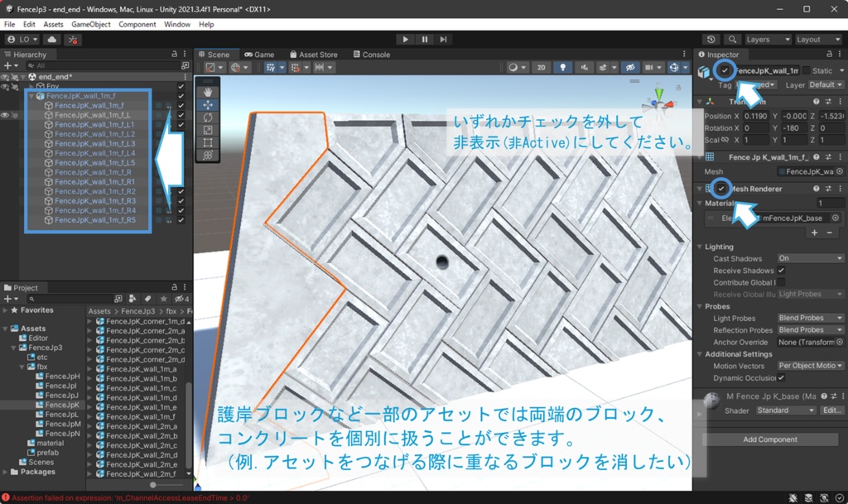848x504 pixels.
Task: Click the Play button
Action: [x=405, y=40]
